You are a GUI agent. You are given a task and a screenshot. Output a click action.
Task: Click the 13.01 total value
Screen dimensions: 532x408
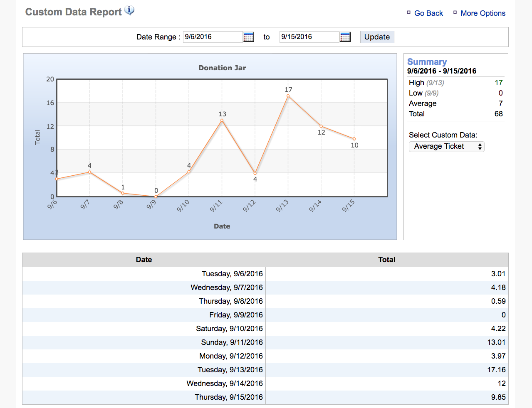click(497, 342)
